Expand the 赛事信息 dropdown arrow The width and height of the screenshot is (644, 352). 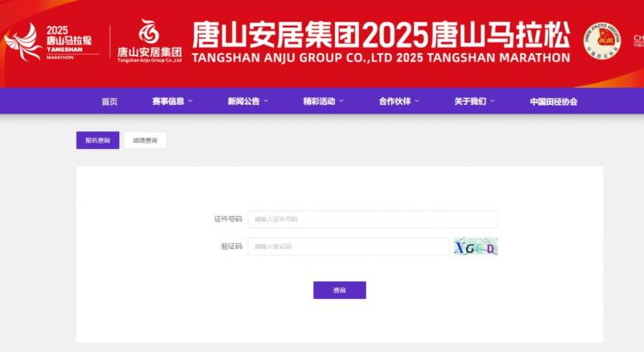pos(191,101)
